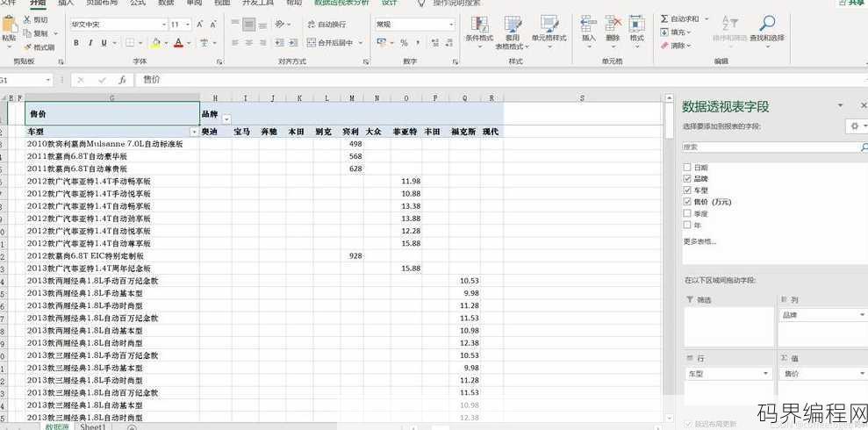Open the pivot fields gear tools icon
This screenshot has width=868, height=430.
pyautogui.click(x=855, y=126)
